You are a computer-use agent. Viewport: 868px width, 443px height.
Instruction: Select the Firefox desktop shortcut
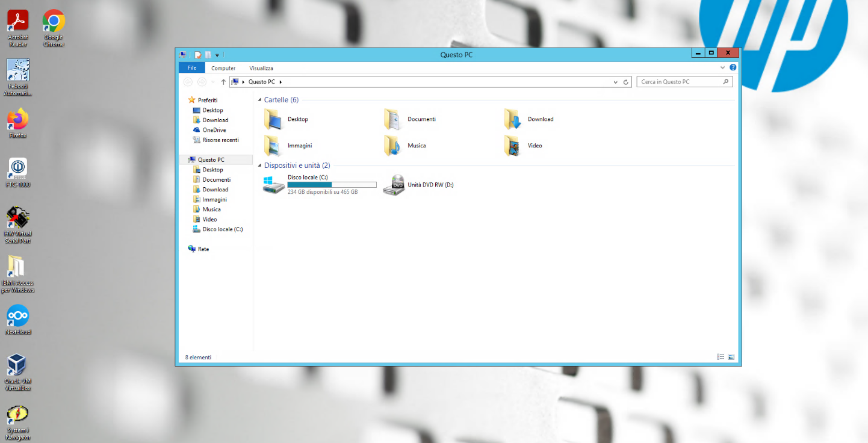point(18,123)
